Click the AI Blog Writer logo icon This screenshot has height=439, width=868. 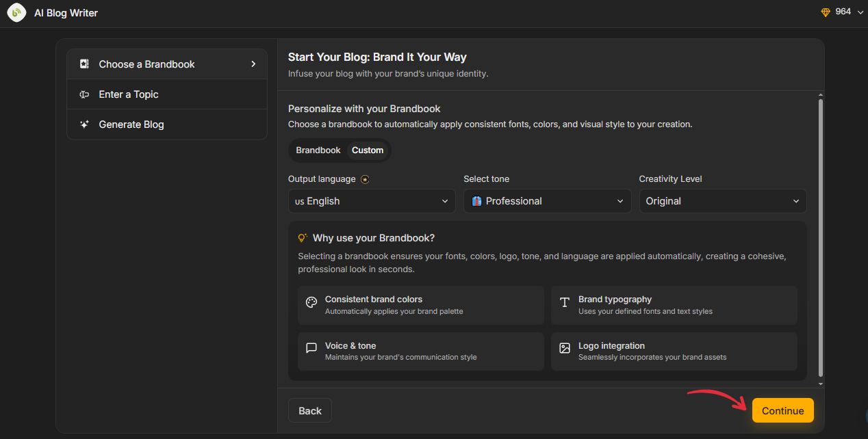(16, 13)
